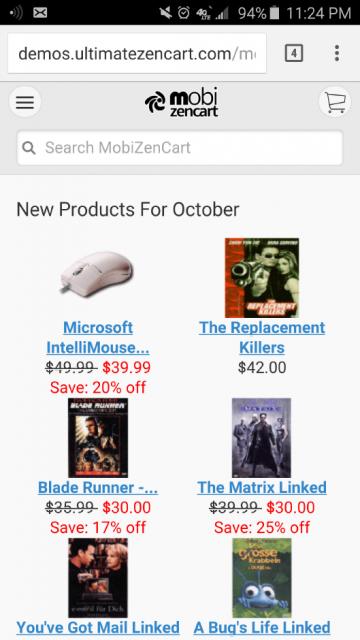Open You've Got Mail Linked link
The width and height of the screenshot is (360, 640).
click(98, 627)
